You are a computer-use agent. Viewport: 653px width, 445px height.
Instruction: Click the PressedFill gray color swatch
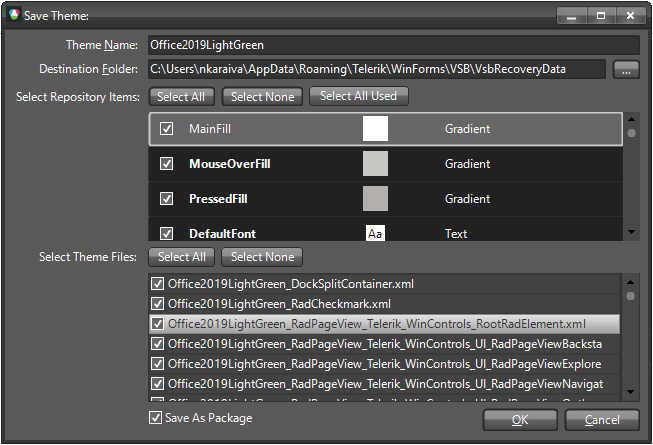[x=375, y=199]
